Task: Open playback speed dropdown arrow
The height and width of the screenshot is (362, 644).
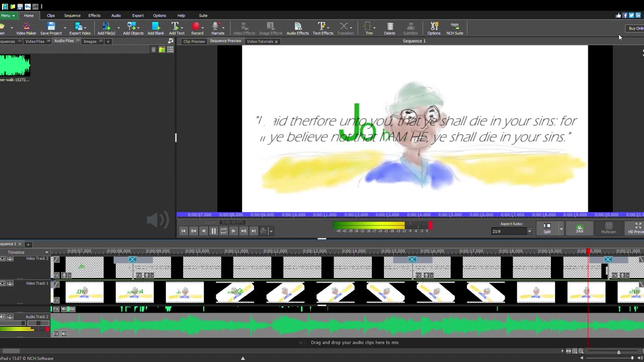Action: tap(271, 231)
